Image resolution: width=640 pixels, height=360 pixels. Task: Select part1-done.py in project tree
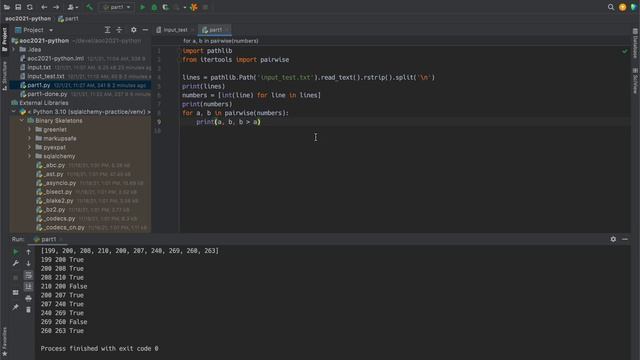coord(47,94)
